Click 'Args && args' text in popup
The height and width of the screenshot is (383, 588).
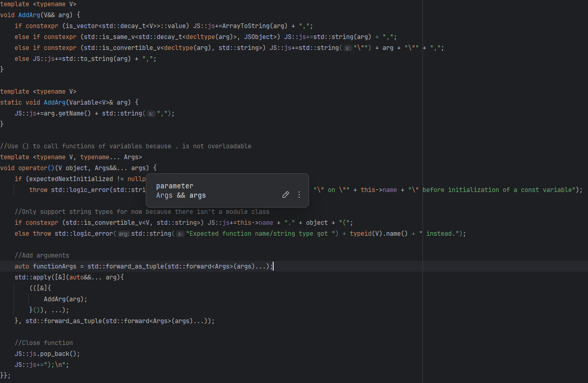[x=181, y=196]
